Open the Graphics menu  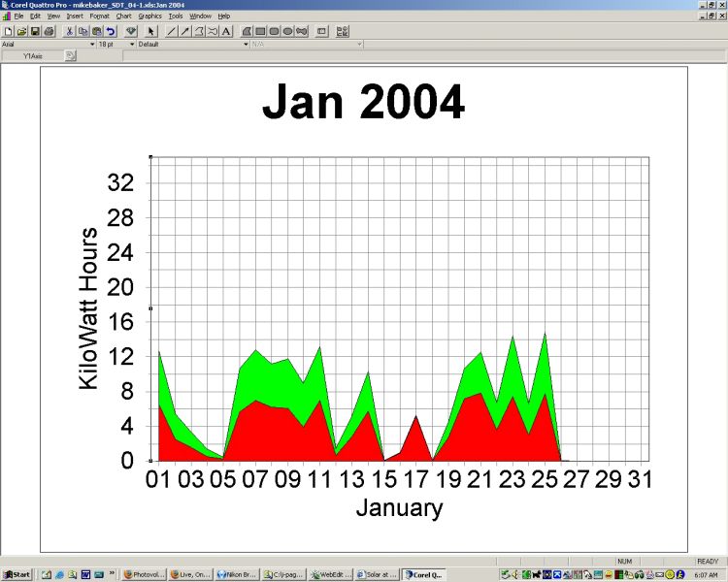point(149,16)
